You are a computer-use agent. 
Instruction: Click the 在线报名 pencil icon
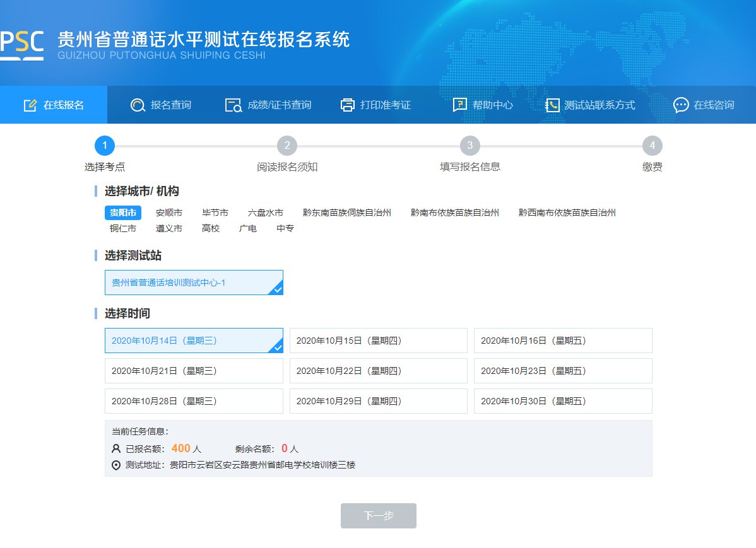30,105
